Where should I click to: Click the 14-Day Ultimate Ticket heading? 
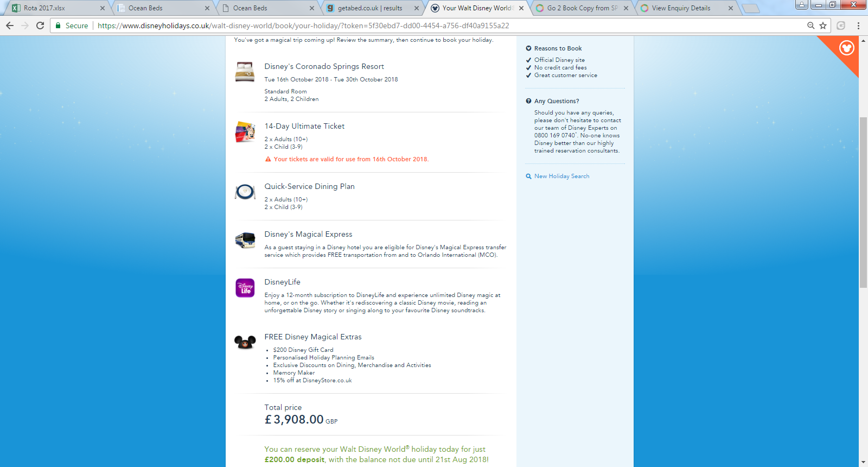click(x=304, y=126)
